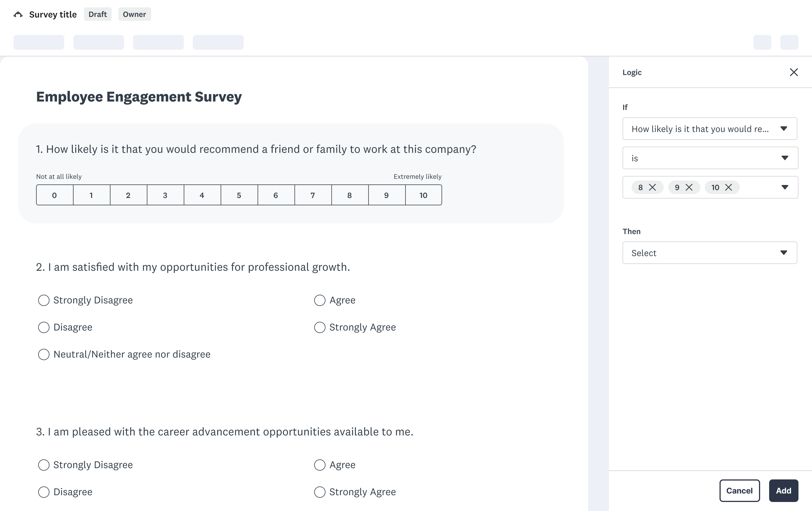Image resolution: width=812 pixels, height=511 pixels.
Task: Remove the 8 tag from condition values
Action: pos(652,187)
